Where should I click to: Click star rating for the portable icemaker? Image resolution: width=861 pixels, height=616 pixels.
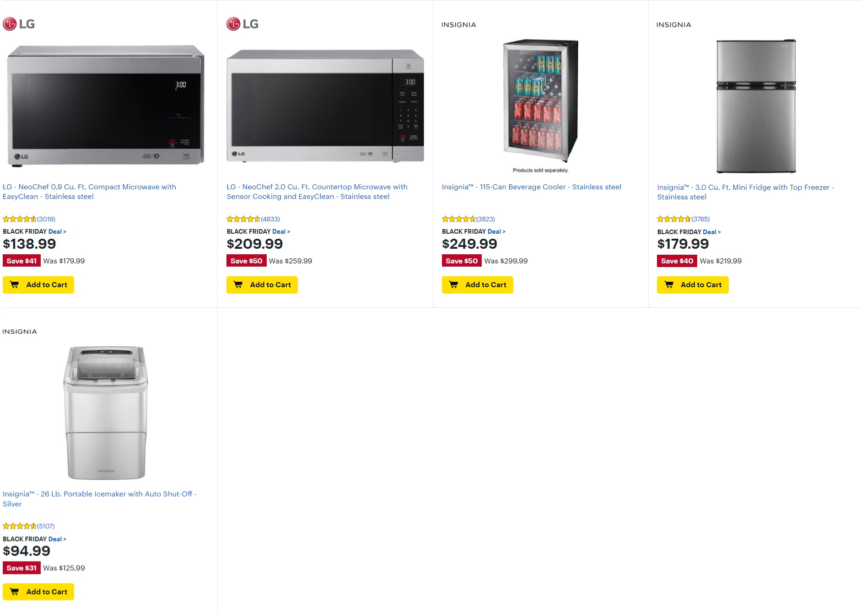tap(20, 526)
